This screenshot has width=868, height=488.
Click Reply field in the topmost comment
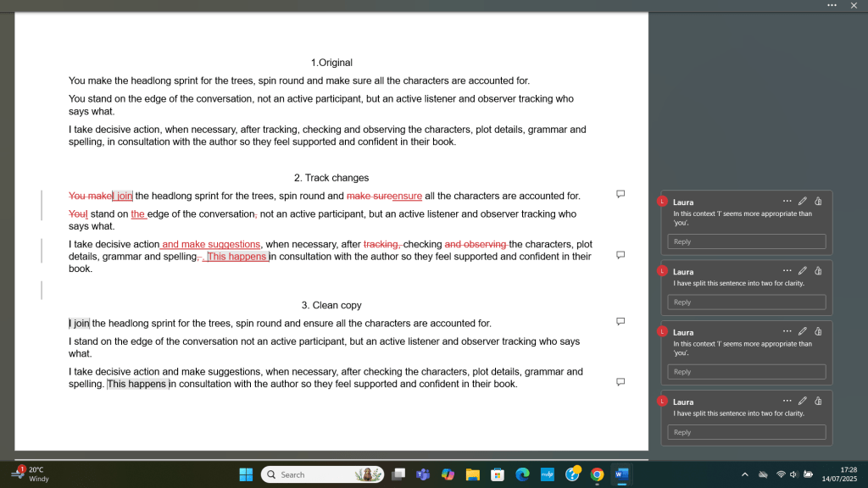coord(746,241)
